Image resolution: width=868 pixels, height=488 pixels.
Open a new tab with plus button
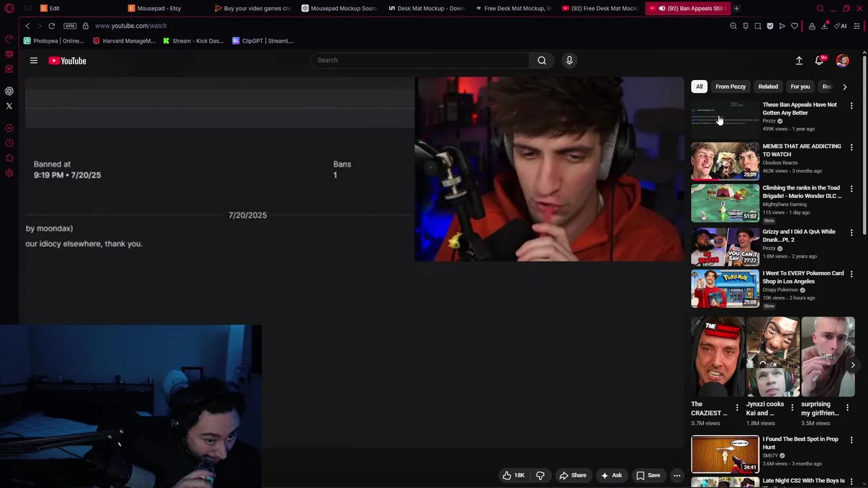[x=736, y=8]
